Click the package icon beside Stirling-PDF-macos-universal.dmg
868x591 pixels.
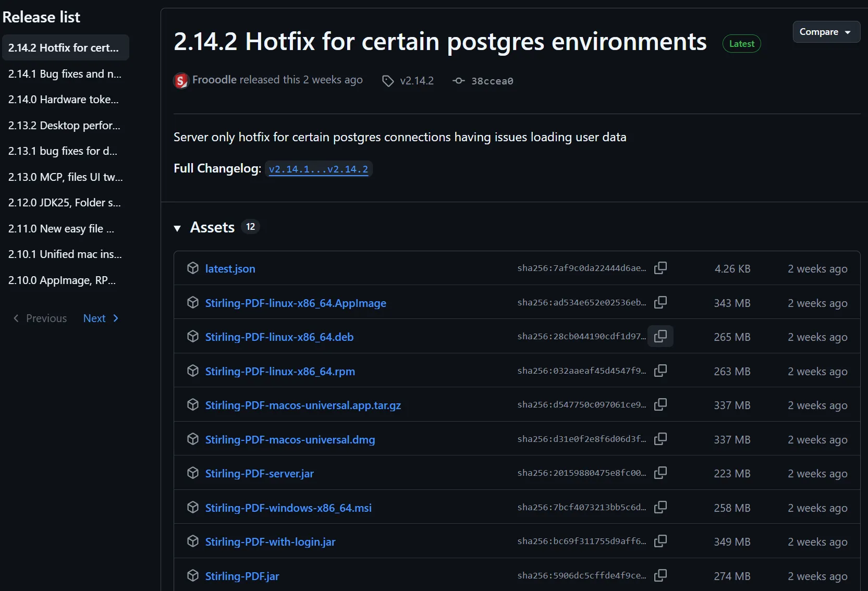click(x=193, y=439)
